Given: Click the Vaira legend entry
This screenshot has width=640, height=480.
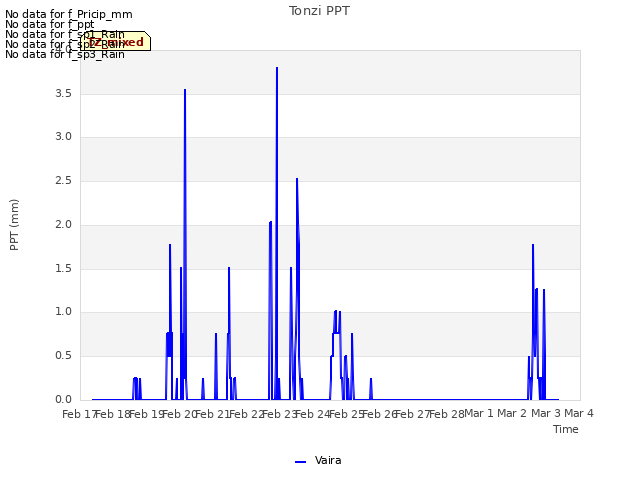Looking at the screenshot, I should [318, 460].
